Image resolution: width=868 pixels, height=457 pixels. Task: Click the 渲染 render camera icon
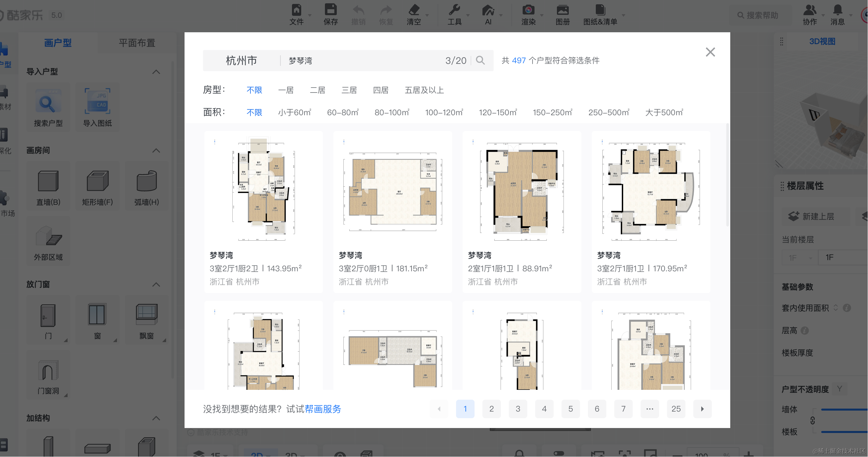click(x=528, y=10)
